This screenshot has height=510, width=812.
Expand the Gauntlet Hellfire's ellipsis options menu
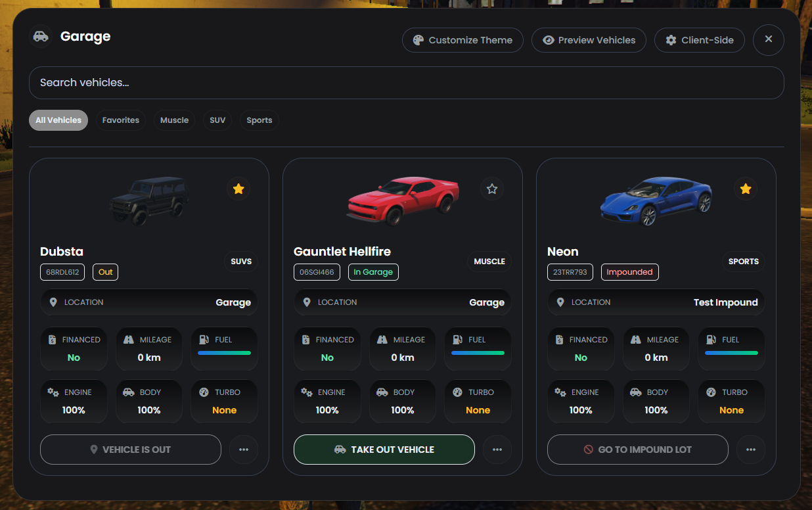tap(497, 450)
